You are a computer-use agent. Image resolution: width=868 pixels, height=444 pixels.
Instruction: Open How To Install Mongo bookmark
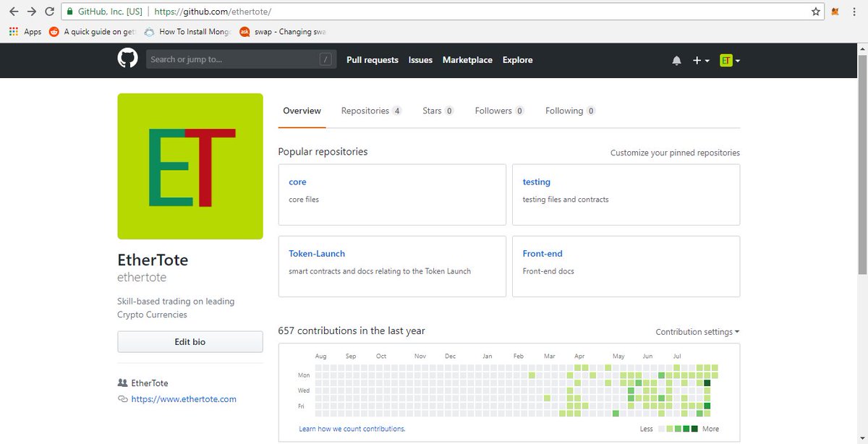pyautogui.click(x=187, y=32)
